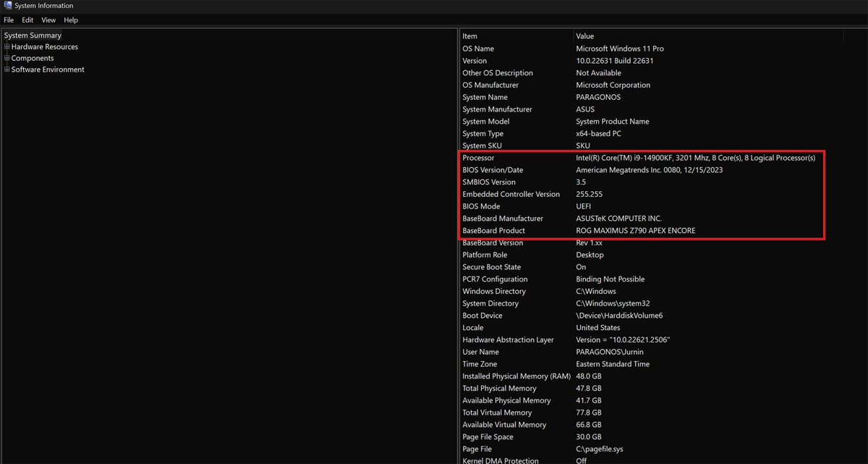Click the User Name item
Image resolution: width=868 pixels, height=464 pixels.
480,352
